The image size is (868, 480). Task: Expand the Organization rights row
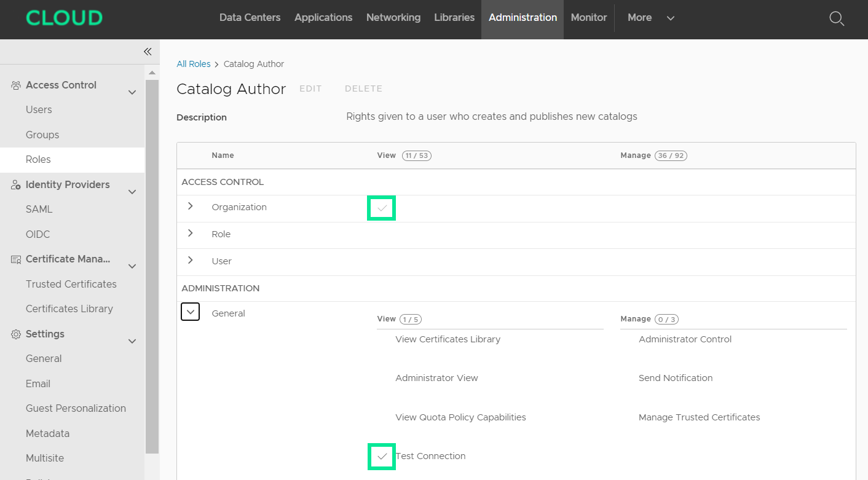[191, 207]
